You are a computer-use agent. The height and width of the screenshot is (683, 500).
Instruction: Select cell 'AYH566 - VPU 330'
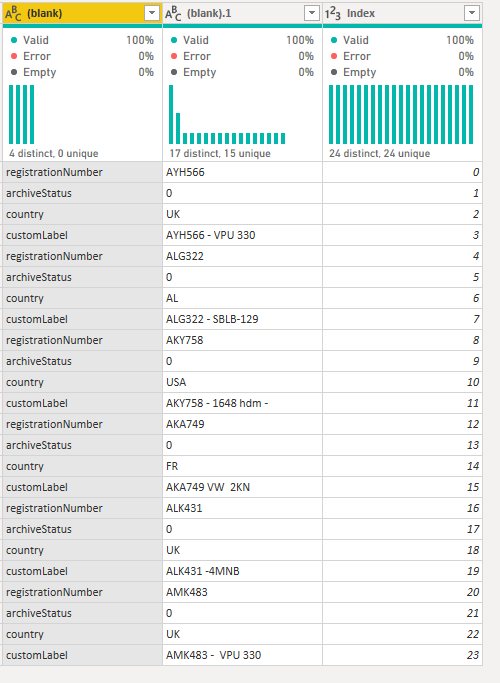tap(242, 235)
